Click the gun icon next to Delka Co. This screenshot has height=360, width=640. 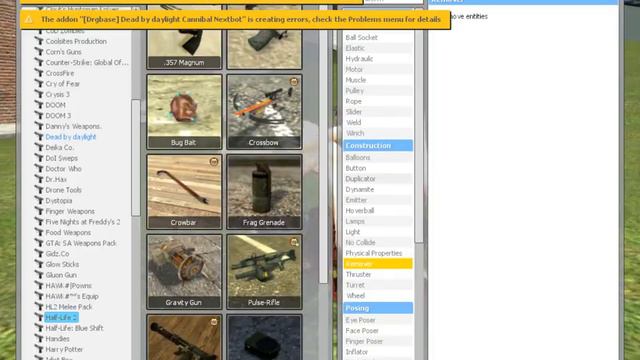(39, 147)
